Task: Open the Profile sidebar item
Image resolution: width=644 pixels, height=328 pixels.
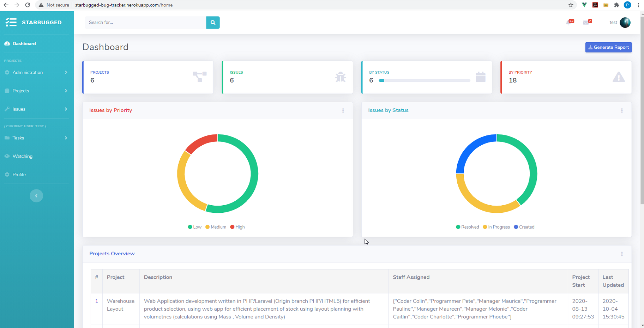Action: [x=19, y=175]
